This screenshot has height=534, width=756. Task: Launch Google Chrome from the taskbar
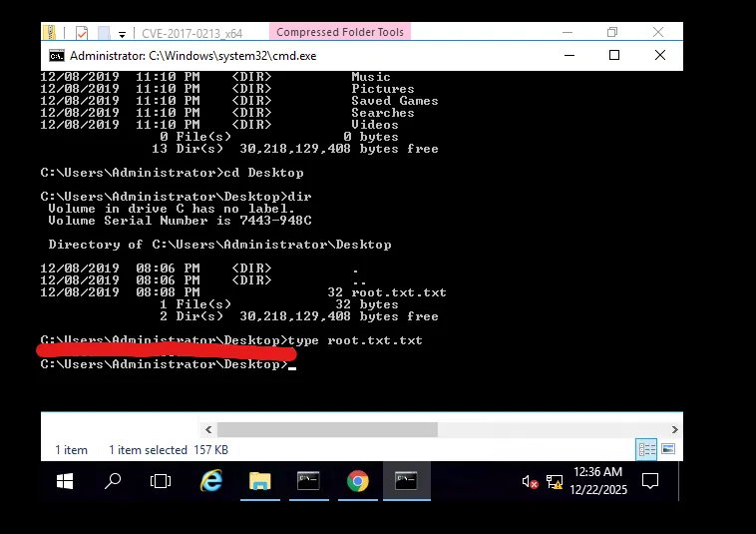(x=357, y=481)
